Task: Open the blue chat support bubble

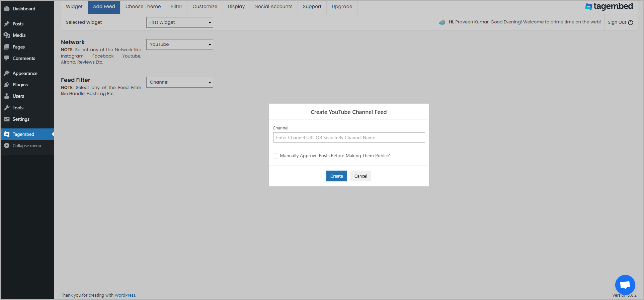Action: (x=625, y=285)
